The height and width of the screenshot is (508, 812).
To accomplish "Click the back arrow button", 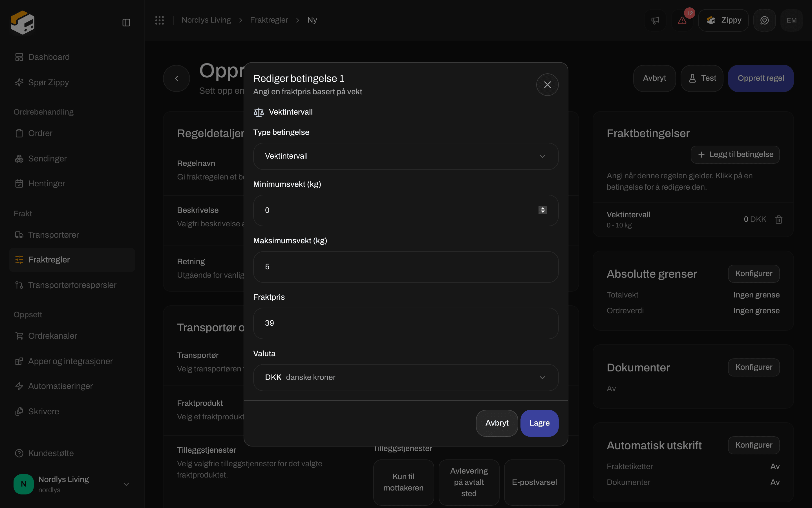I will 176,78.
